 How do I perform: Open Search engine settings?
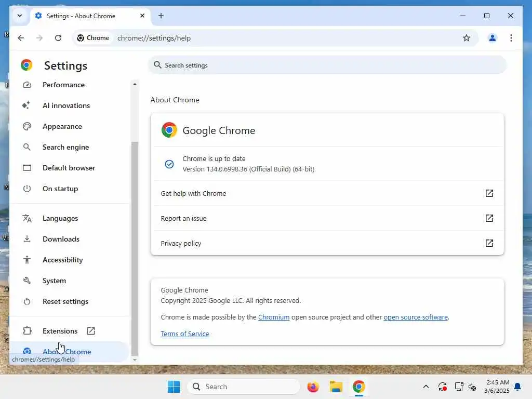65,147
